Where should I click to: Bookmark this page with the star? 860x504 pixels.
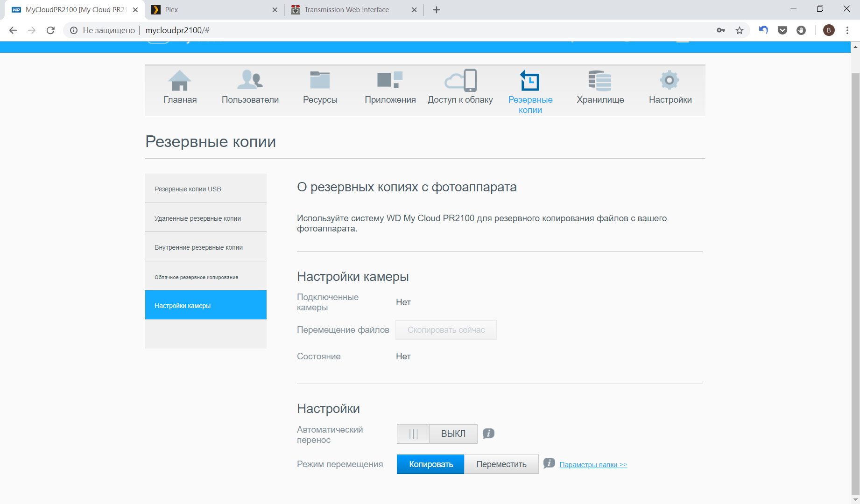[x=740, y=30]
